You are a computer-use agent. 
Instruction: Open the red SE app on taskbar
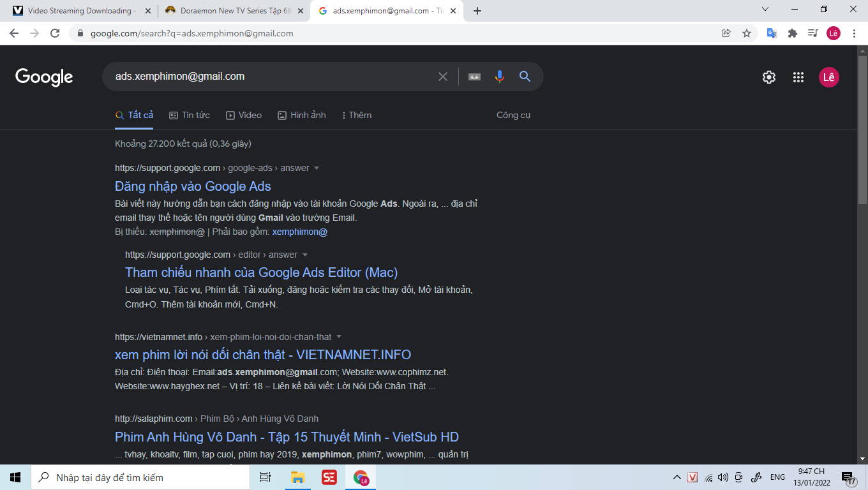329,477
